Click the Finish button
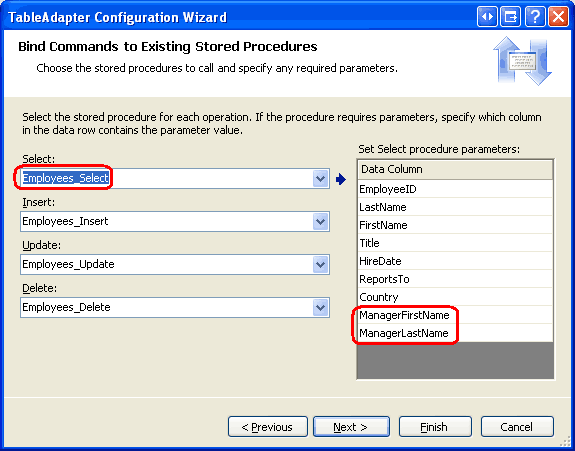Image resolution: width=575 pixels, height=451 pixels. tap(435, 427)
